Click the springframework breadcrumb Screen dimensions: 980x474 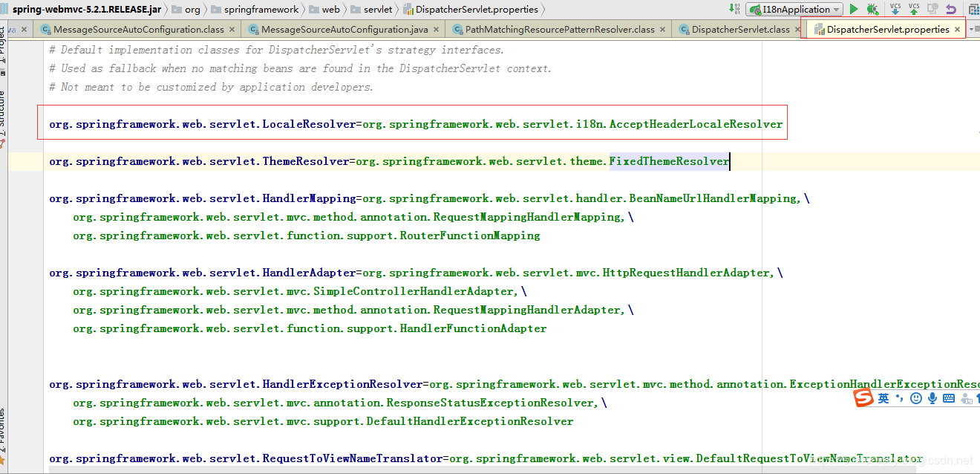(255, 9)
